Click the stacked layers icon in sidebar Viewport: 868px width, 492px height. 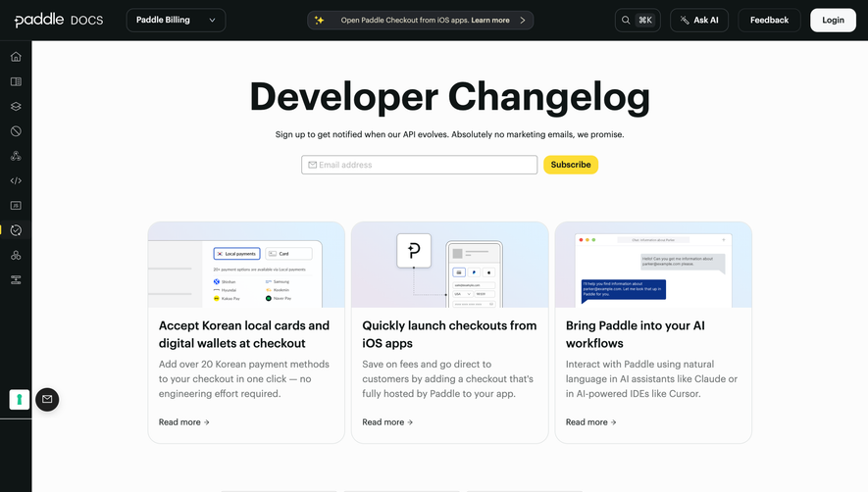[x=16, y=106]
